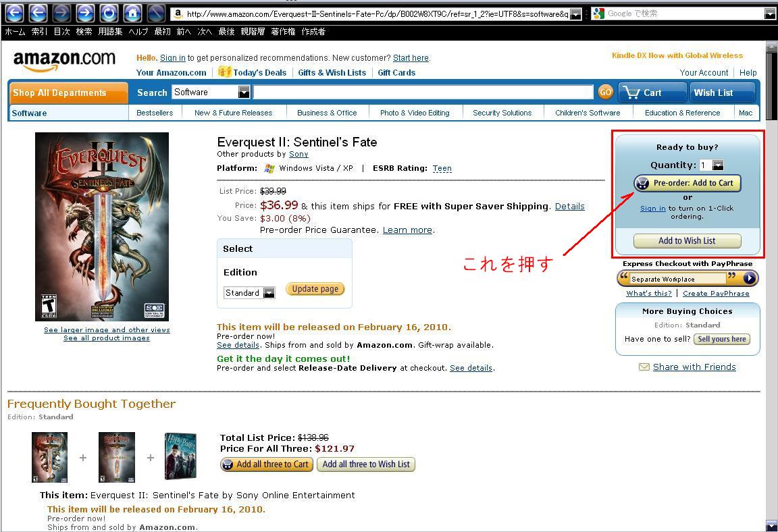The image size is (778, 532).
Task: Click the PayPhrase blue arrow button
Action: pyautogui.click(x=750, y=279)
